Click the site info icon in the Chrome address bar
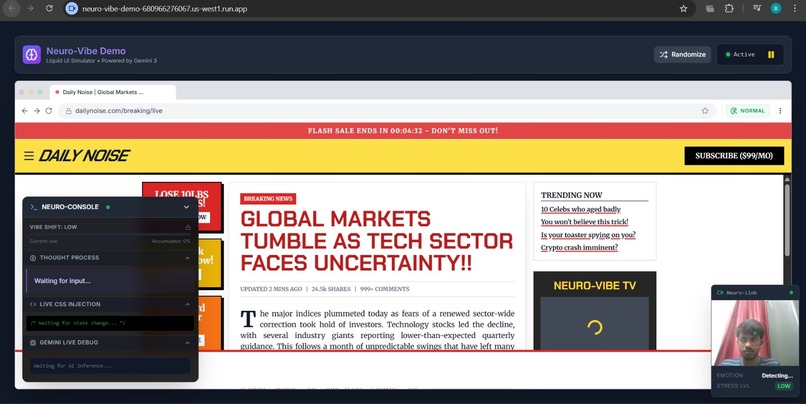This screenshot has height=404, width=806. (71, 9)
